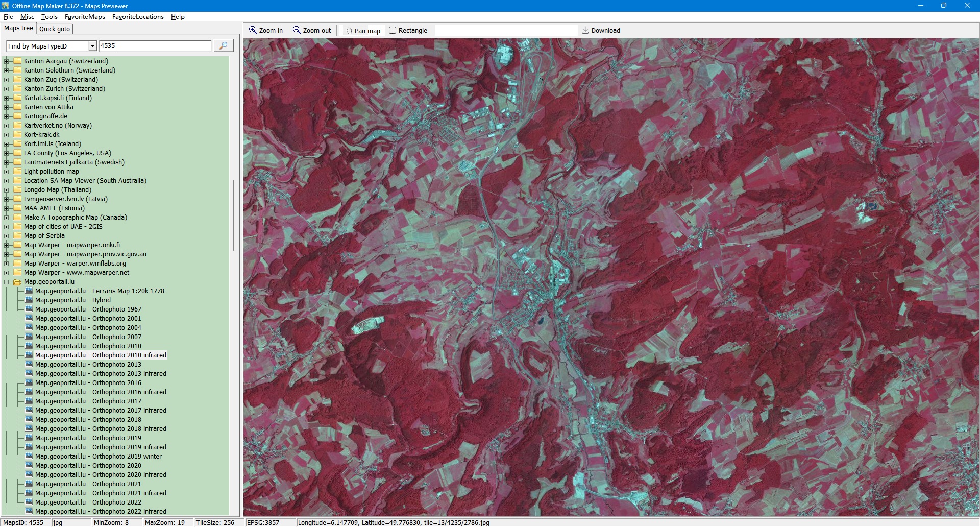
Task: Download the current map
Action: coord(601,31)
